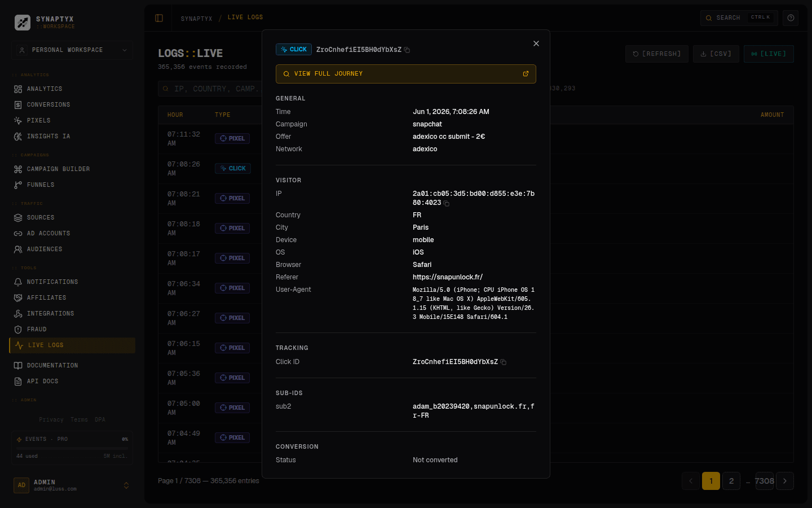Image resolution: width=812 pixels, height=508 pixels.
Task: Go to next page arrow
Action: (785, 481)
